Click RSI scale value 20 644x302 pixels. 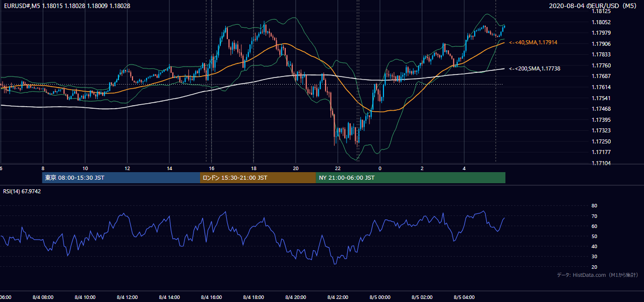click(595, 267)
